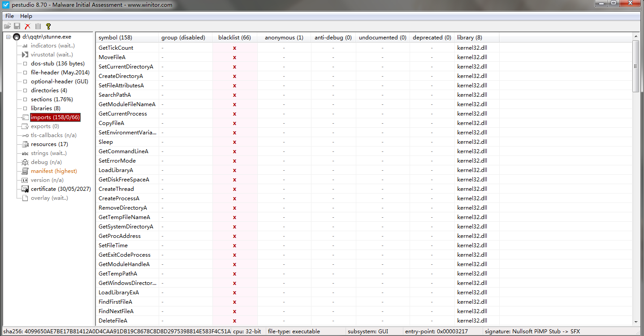This screenshot has width=644, height=336.
Task: Select the dos-stub (136 bytes) node
Action: [x=58, y=64]
